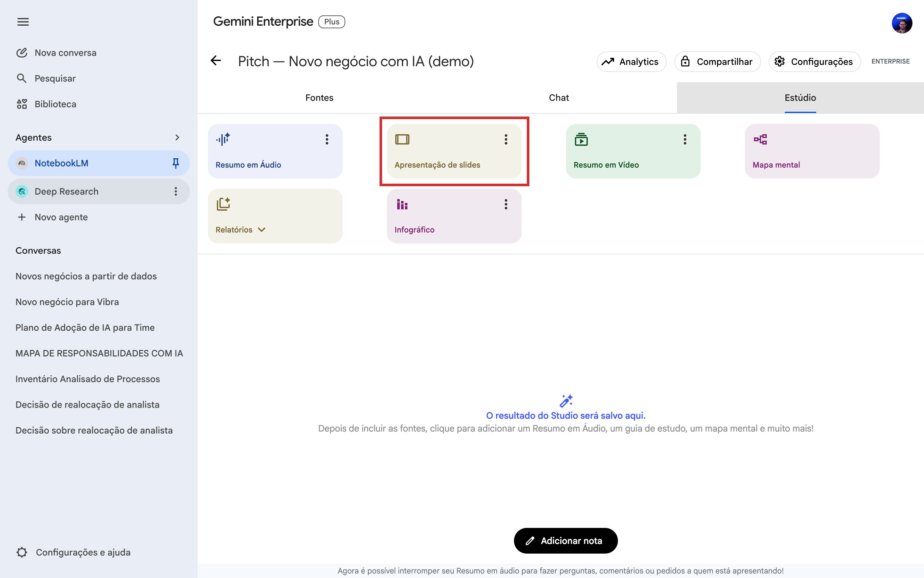Click the ENTERPRISE label

[890, 62]
